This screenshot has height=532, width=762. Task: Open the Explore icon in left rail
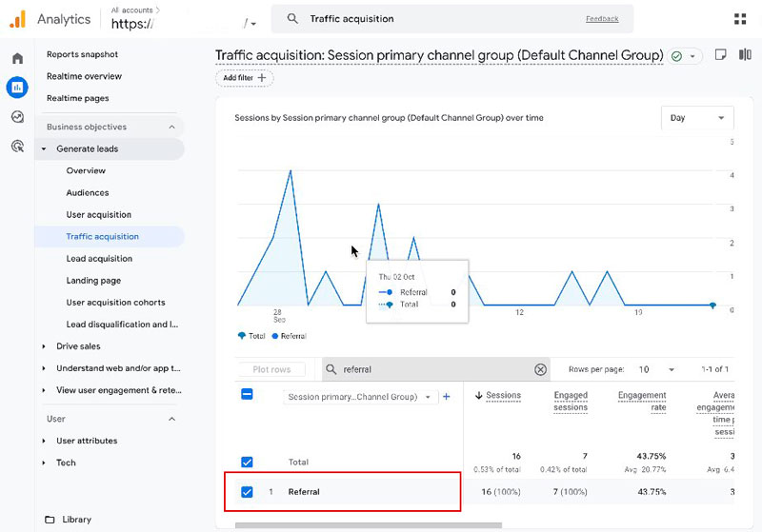tap(17, 117)
